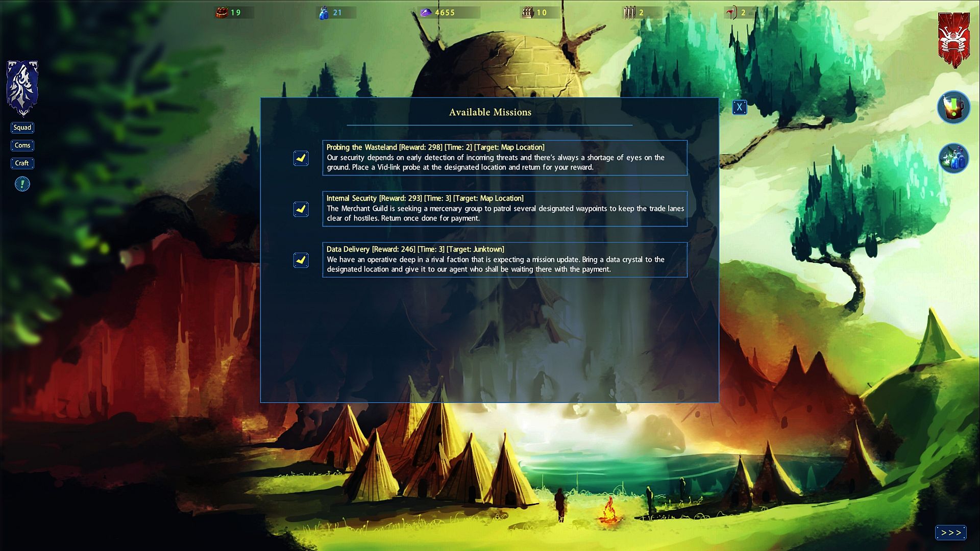The image size is (980, 551).
Task: Open the green potion mug round button
Action: (953, 107)
